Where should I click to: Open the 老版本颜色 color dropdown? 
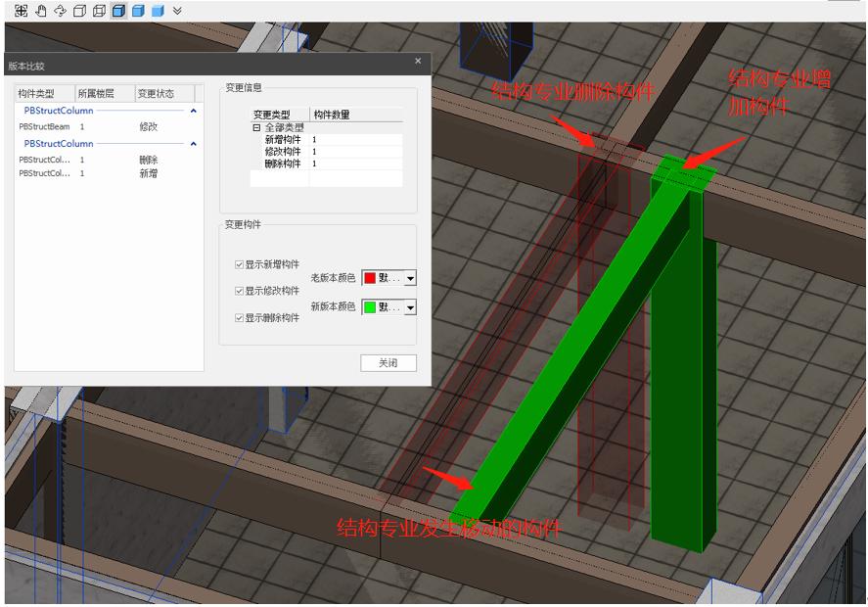pyautogui.click(x=408, y=277)
